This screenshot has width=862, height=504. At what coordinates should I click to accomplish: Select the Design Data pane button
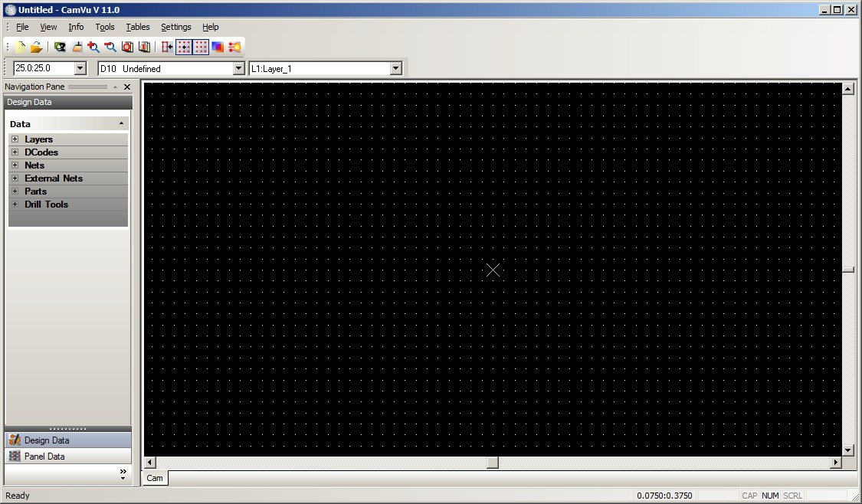pyautogui.click(x=68, y=440)
